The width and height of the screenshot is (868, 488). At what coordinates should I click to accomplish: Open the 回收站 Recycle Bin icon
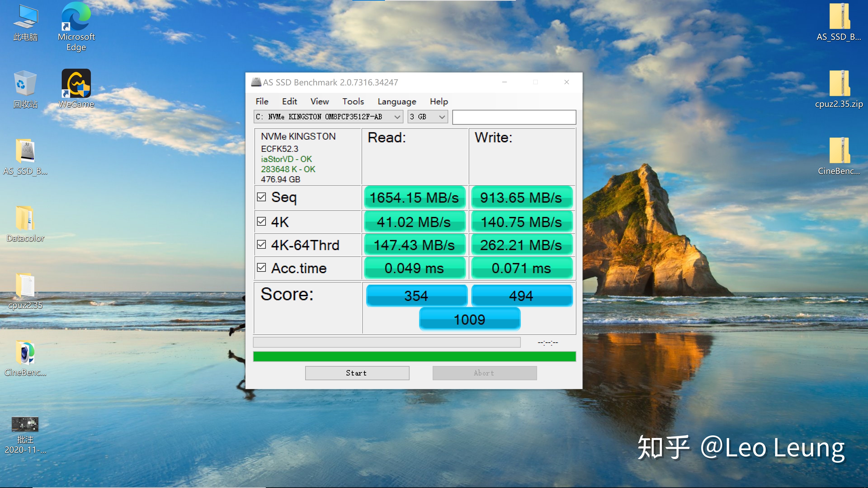[x=25, y=90]
